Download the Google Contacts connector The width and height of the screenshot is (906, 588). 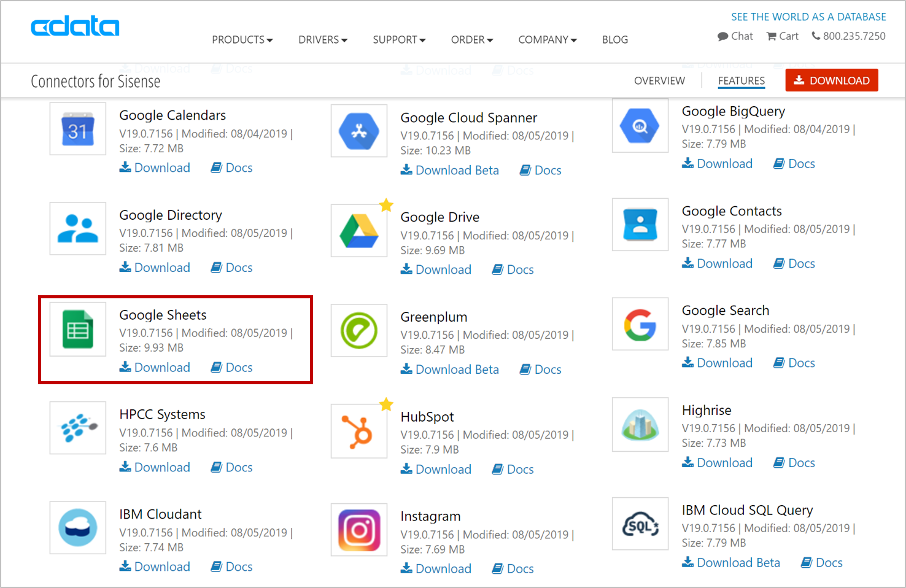click(717, 263)
